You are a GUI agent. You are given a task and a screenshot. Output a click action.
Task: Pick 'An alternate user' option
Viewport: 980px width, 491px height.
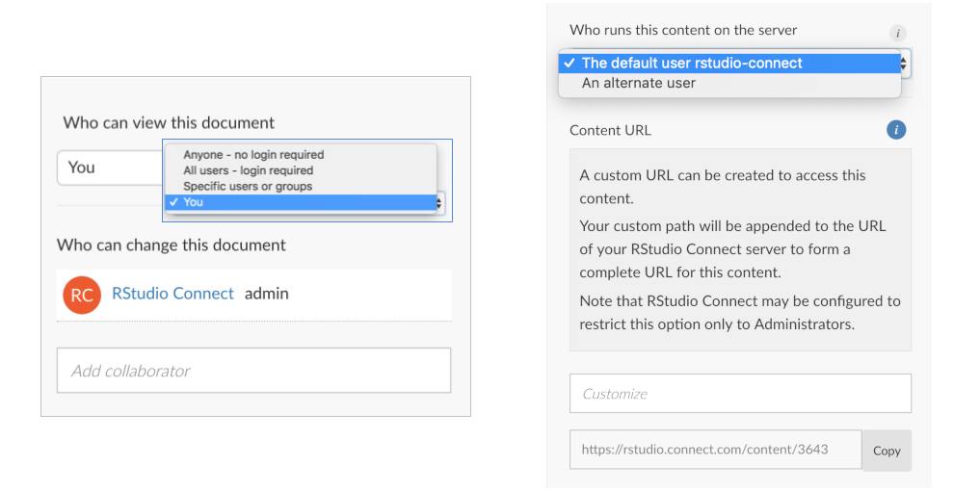coord(729,83)
